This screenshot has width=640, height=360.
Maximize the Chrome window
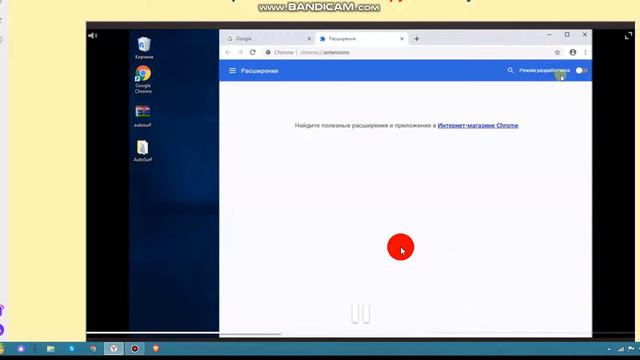coord(567,35)
